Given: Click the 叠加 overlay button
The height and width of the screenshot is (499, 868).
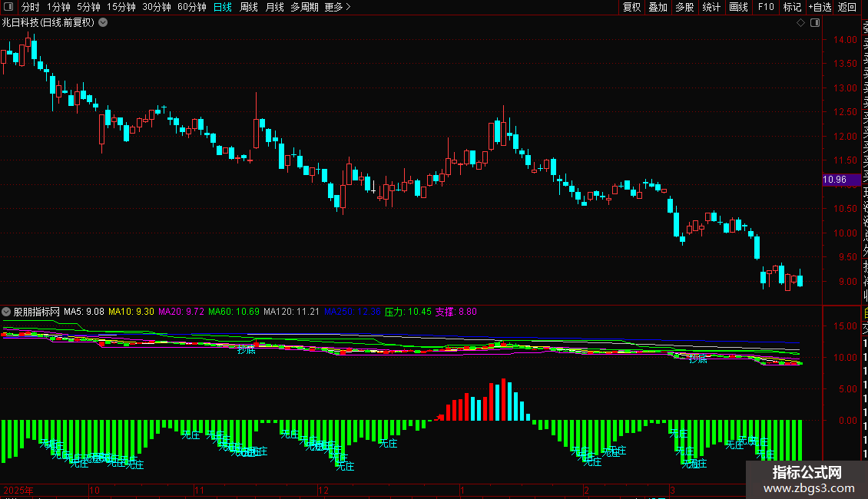Looking at the screenshot, I should click(658, 7).
